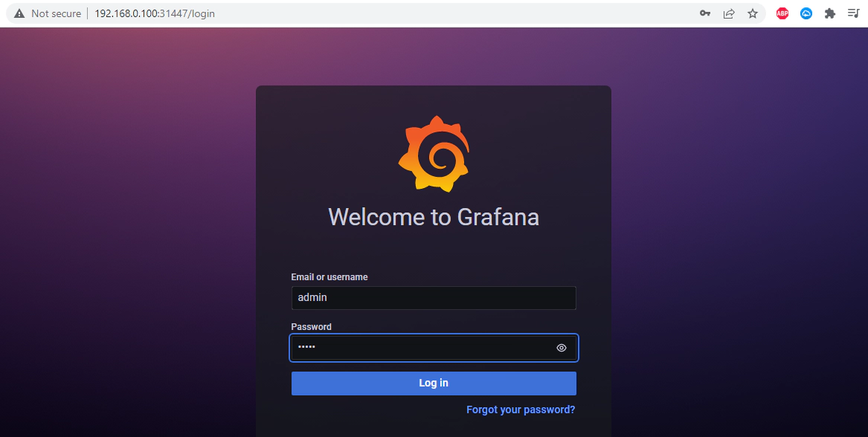This screenshot has width=868, height=437.
Task: Click the Log in button
Action: pos(434,383)
